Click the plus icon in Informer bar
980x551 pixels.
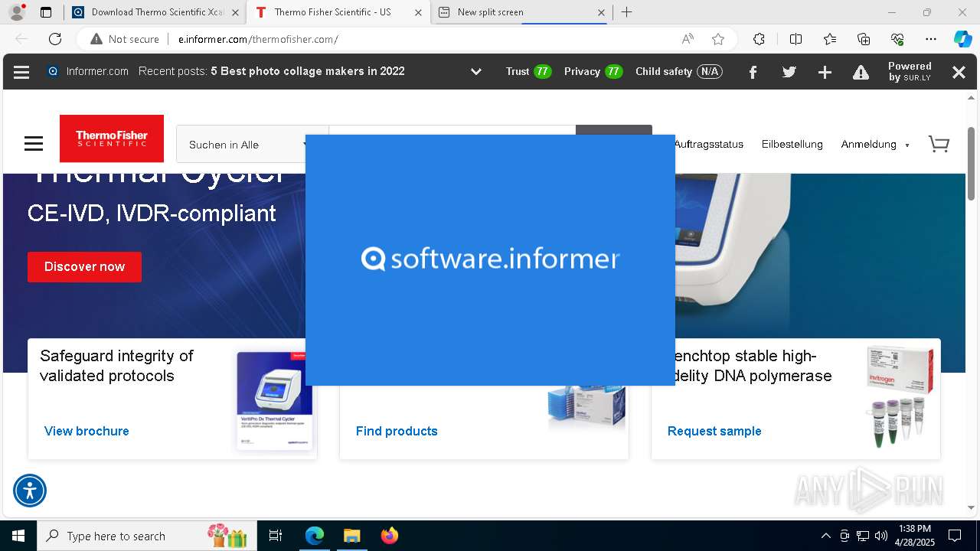825,72
